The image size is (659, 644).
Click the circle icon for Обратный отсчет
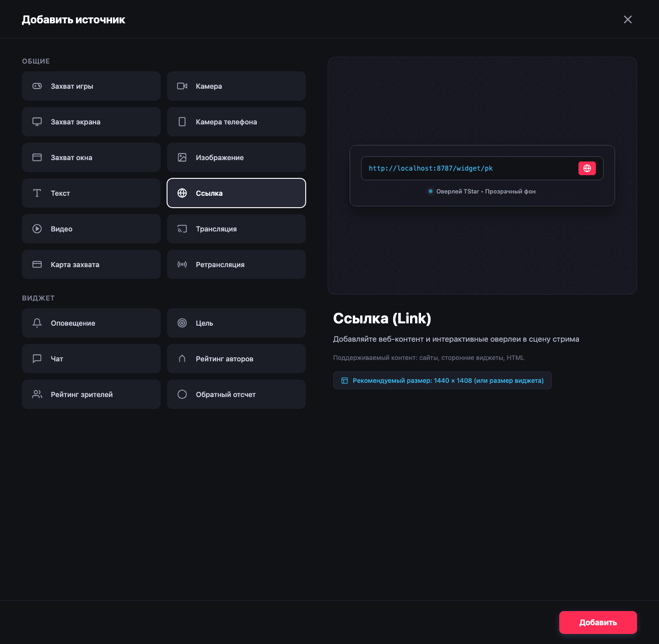click(x=182, y=394)
